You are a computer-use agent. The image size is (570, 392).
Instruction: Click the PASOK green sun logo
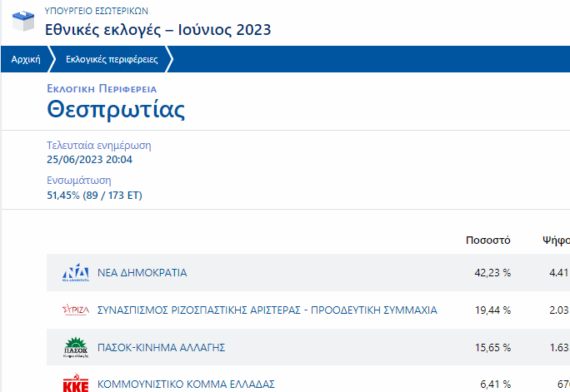coord(76,347)
